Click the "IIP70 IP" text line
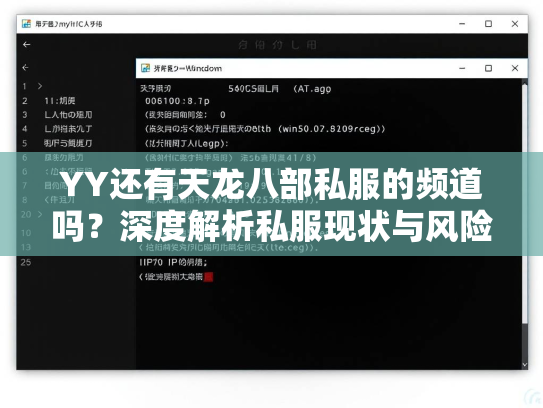543x408 pixels. [173, 263]
